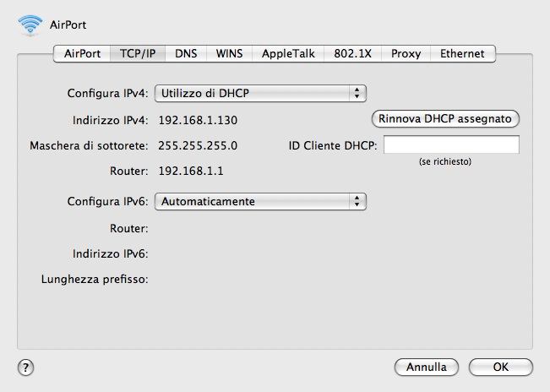Open the Configura IPv4 dropdown

(x=260, y=93)
